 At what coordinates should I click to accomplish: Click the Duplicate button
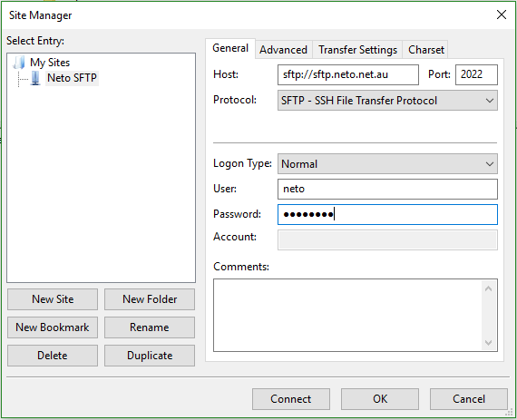point(150,356)
